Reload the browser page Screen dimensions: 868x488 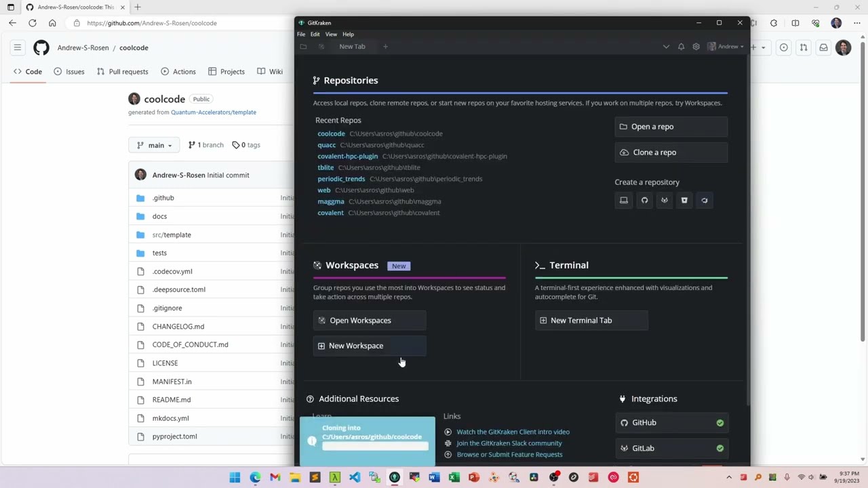[33, 23]
